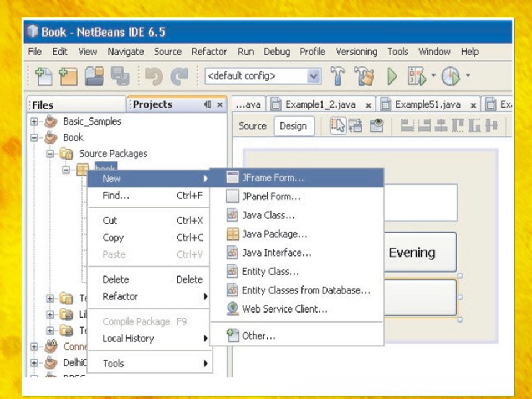532x399 pixels.
Task: Open the Example1_2.java editor tab
Action: pyautogui.click(x=321, y=105)
